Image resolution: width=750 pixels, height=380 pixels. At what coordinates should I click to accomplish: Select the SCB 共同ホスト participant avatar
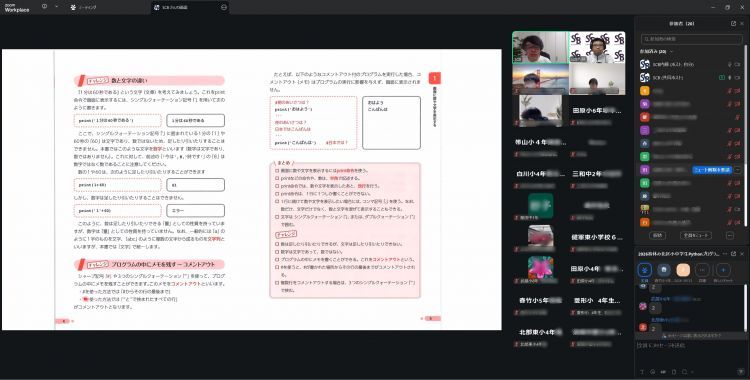coord(645,78)
